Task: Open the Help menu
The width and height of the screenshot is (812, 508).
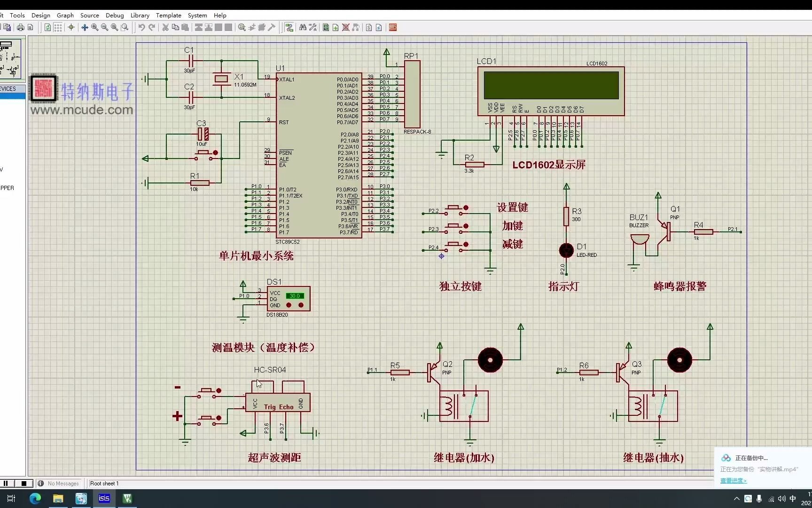Action: pyautogui.click(x=220, y=15)
